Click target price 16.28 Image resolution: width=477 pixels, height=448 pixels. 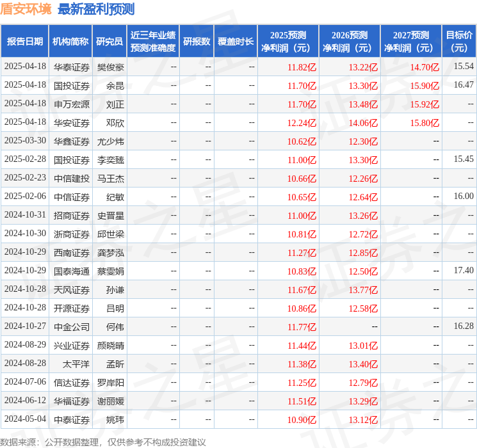coord(464,326)
